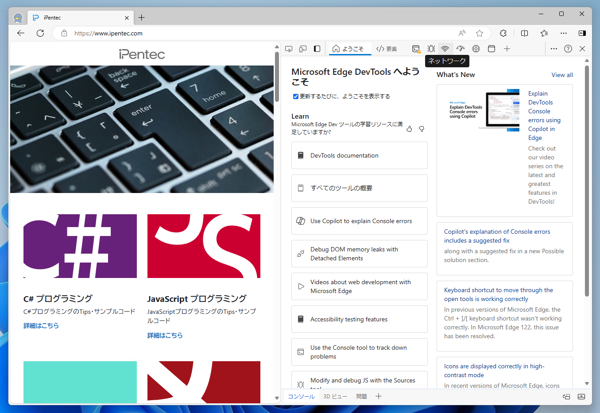Open Keyboard shortcut to move through tools link
The height and width of the screenshot is (413, 600).
(x=498, y=294)
